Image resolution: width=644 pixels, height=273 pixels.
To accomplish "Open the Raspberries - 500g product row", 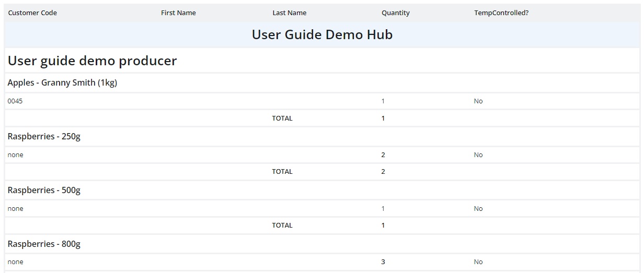I will (x=44, y=191).
